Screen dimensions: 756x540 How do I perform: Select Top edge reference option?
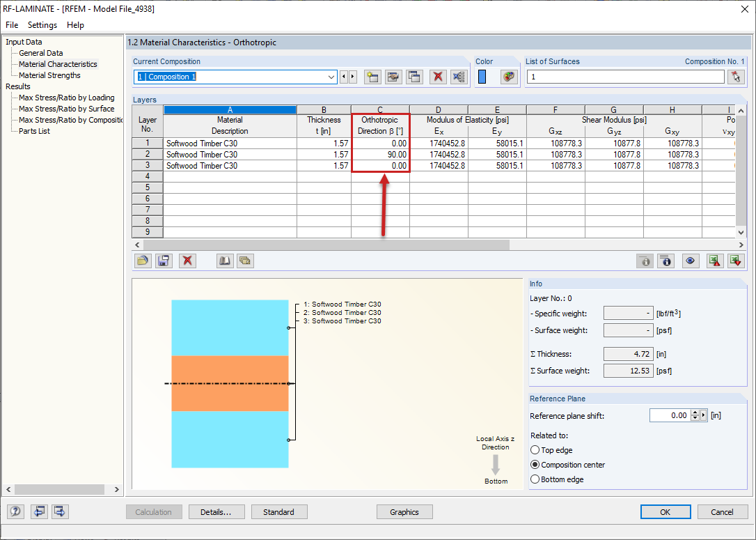coord(535,449)
